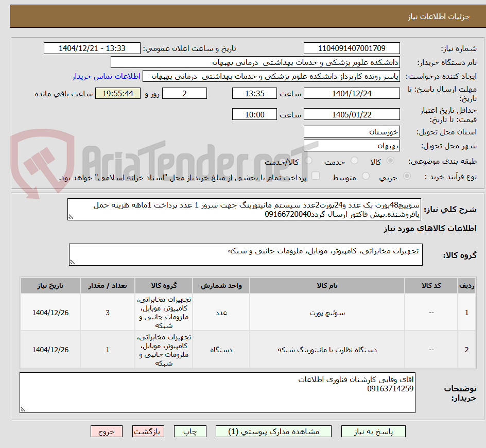Click the deadline date field 1404/12/24
The width and height of the screenshot is (486, 448).
click(352, 93)
